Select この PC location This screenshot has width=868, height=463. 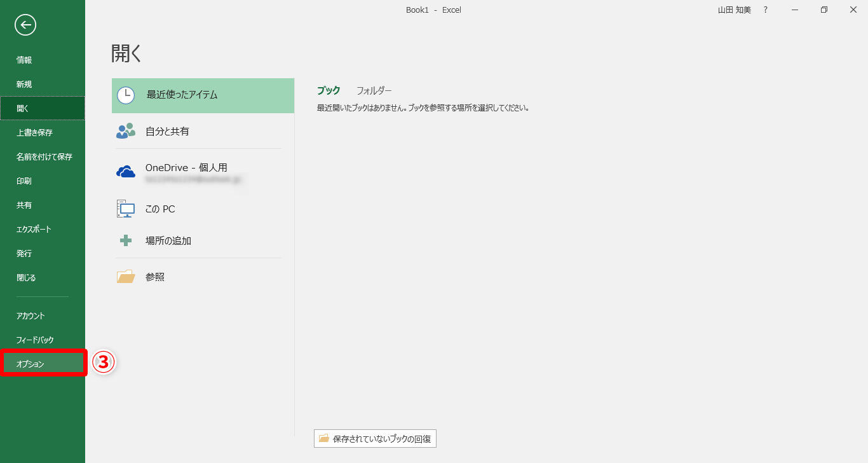[x=203, y=209]
